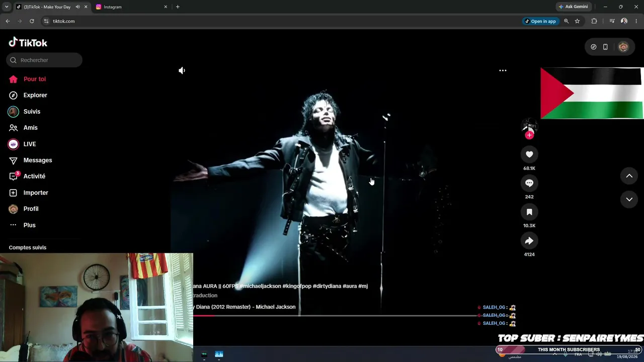
Task: Mute the video with the speaker icon
Action: coord(182,71)
